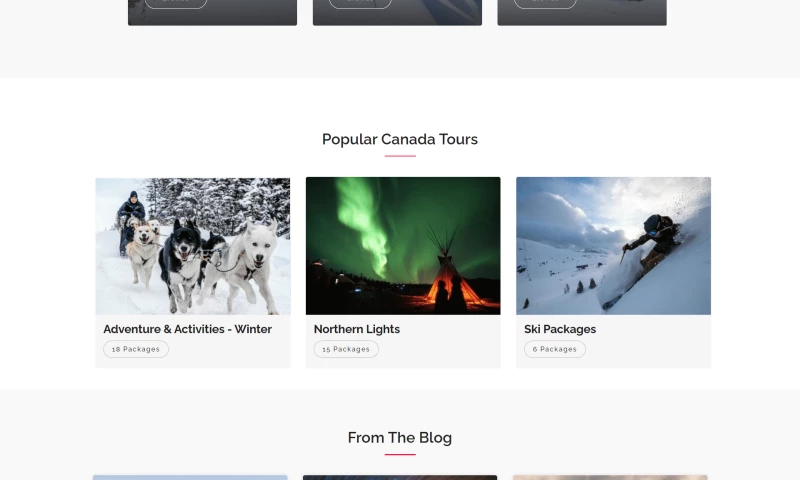Image resolution: width=800 pixels, height=480 pixels.
Task: Open the third blog post thumbnail
Action: click(610, 477)
